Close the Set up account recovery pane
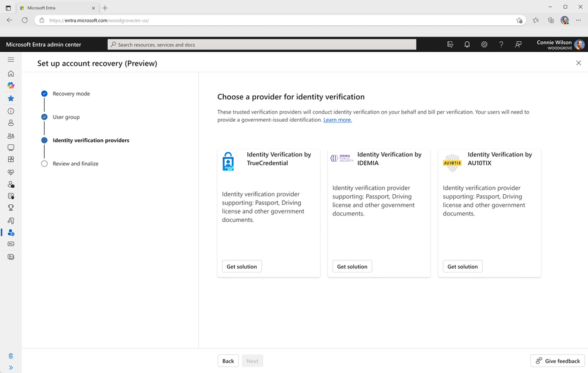This screenshot has height=373, width=588. point(579,63)
